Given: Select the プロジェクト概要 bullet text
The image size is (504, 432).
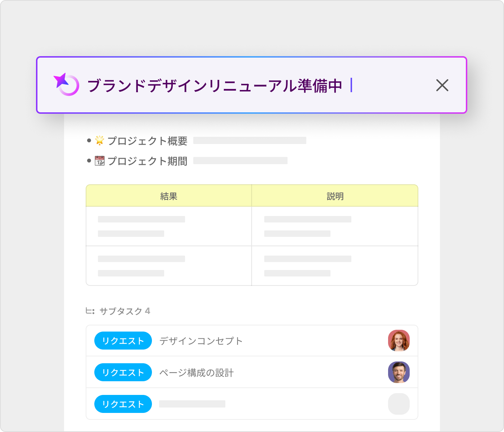Looking at the screenshot, I should coord(147,141).
